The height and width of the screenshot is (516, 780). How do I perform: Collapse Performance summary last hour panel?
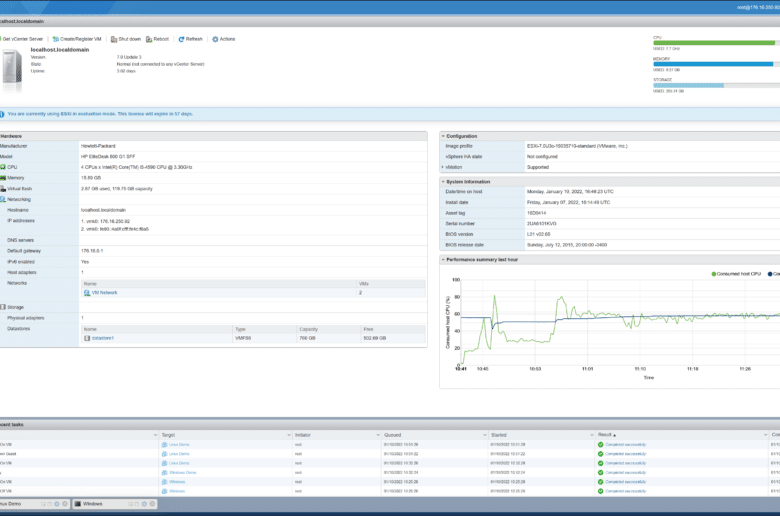pyautogui.click(x=443, y=259)
